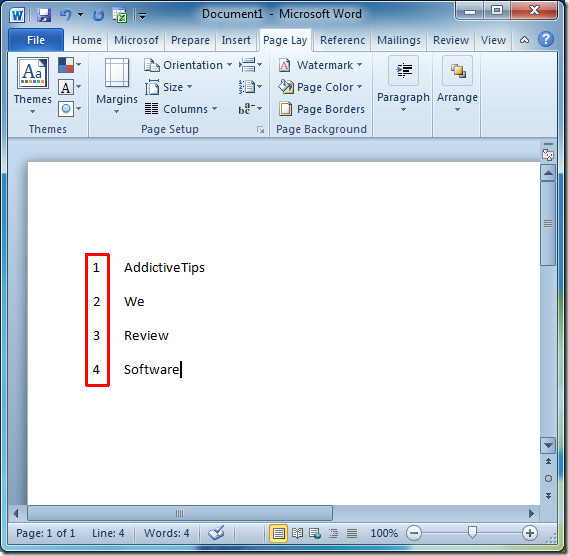This screenshot has height=556, width=569.
Task: Open the Line Numbers dropdown icon
Action: (x=250, y=87)
